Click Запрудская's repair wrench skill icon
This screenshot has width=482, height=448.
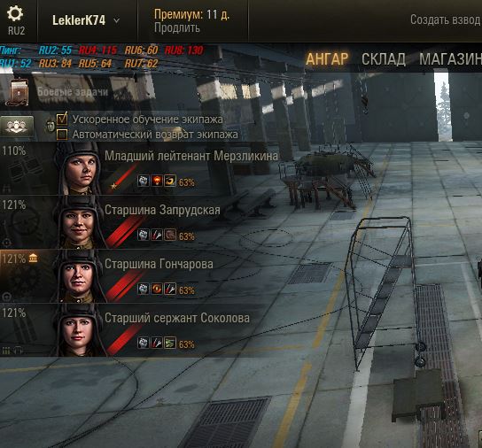coord(157,235)
